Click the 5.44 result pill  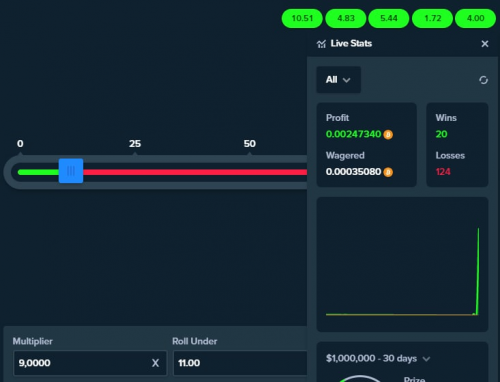pyautogui.click(x=389, y=18)
